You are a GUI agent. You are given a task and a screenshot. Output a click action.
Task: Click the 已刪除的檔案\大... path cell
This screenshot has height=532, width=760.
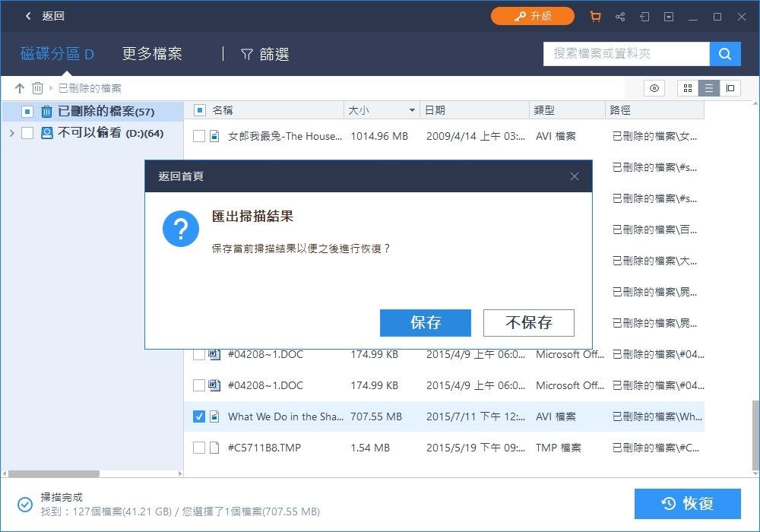click(655, 261)
